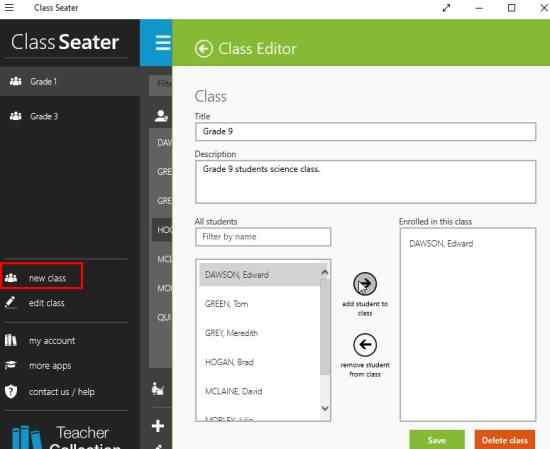Click the help shield icon
This screenshot has width=550, height=449.
click(11, 391)
